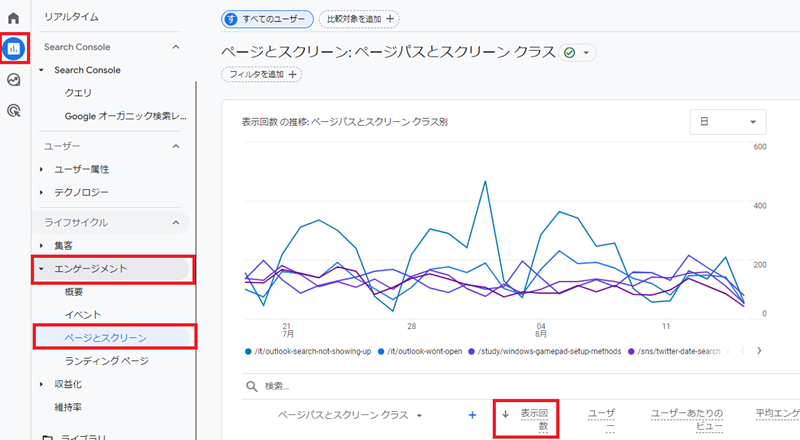
Task: Open the 日 granularity dropdown
Action: point(728,122)
